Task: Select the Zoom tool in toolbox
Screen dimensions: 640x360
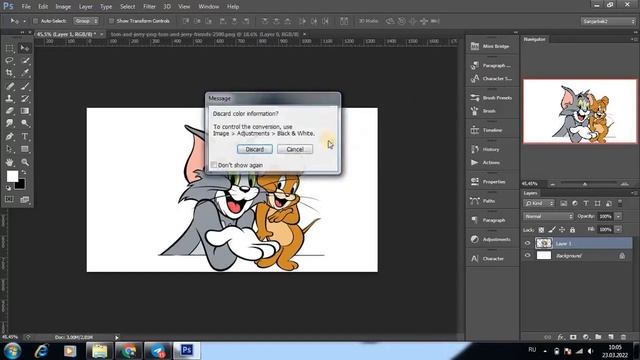Action: [x=25, y=162]
